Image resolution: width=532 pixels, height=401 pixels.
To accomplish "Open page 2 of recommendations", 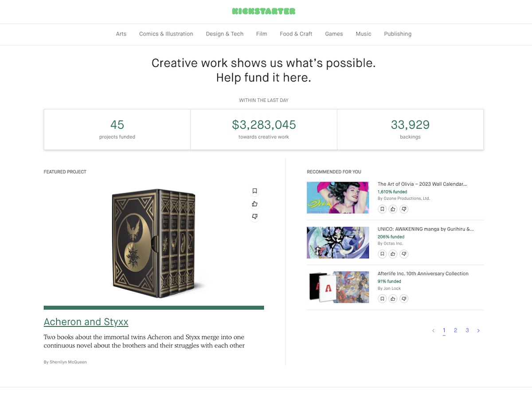I will pyautogui.click(x=455, y=331).
